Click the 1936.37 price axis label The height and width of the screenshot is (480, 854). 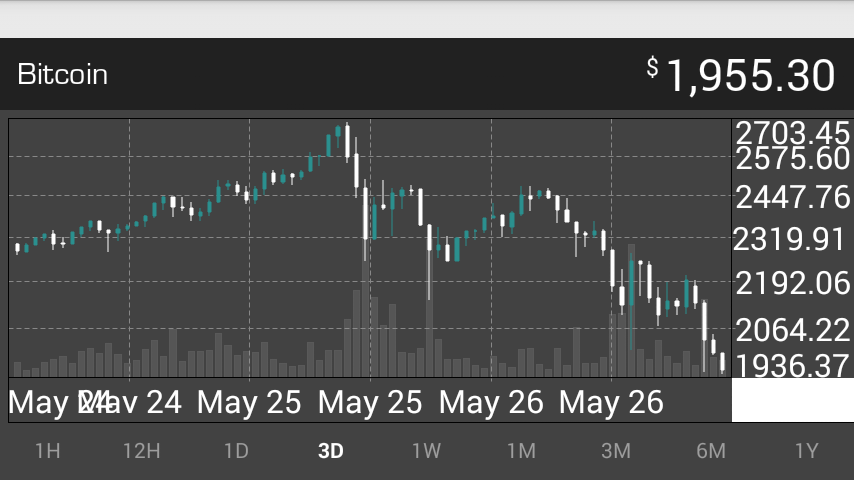click(x=792, y=366)
